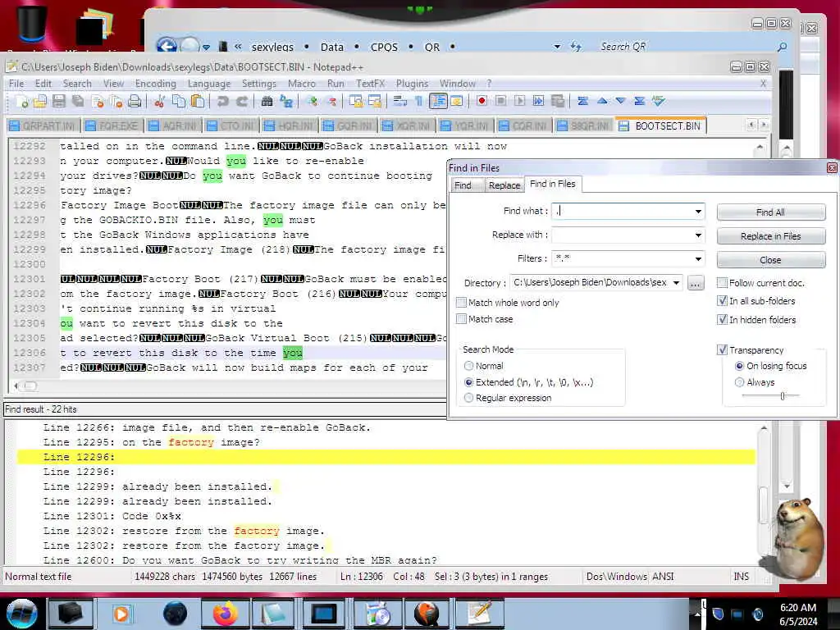Open Firefox from the taskbar
This screenshot has width=840, height=630.
click(226, 614)
